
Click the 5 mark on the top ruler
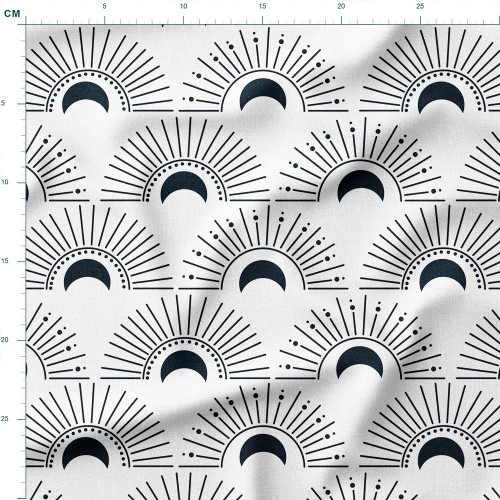104,6
